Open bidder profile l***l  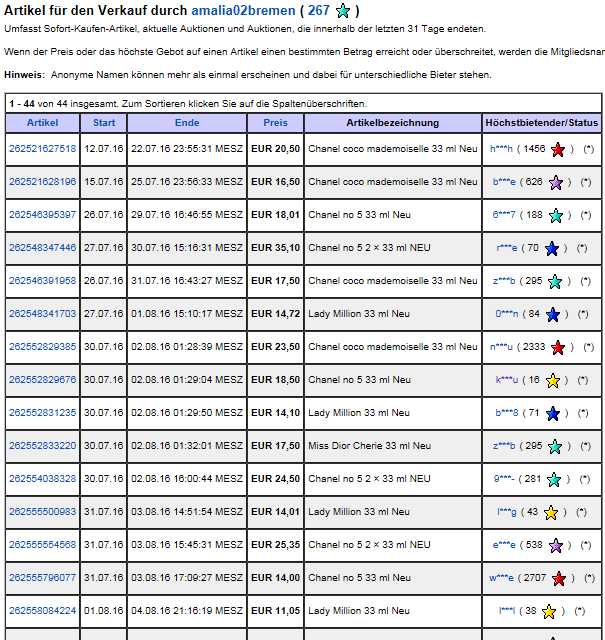(507, 611)
